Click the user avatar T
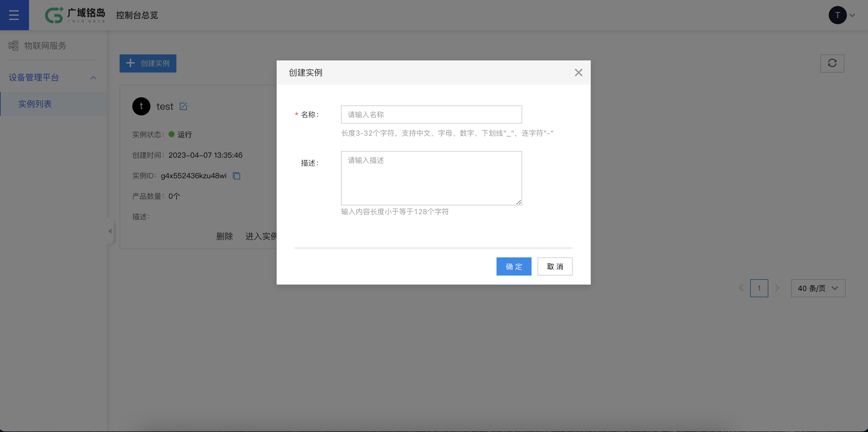868x432 pixels. (837, 15)
